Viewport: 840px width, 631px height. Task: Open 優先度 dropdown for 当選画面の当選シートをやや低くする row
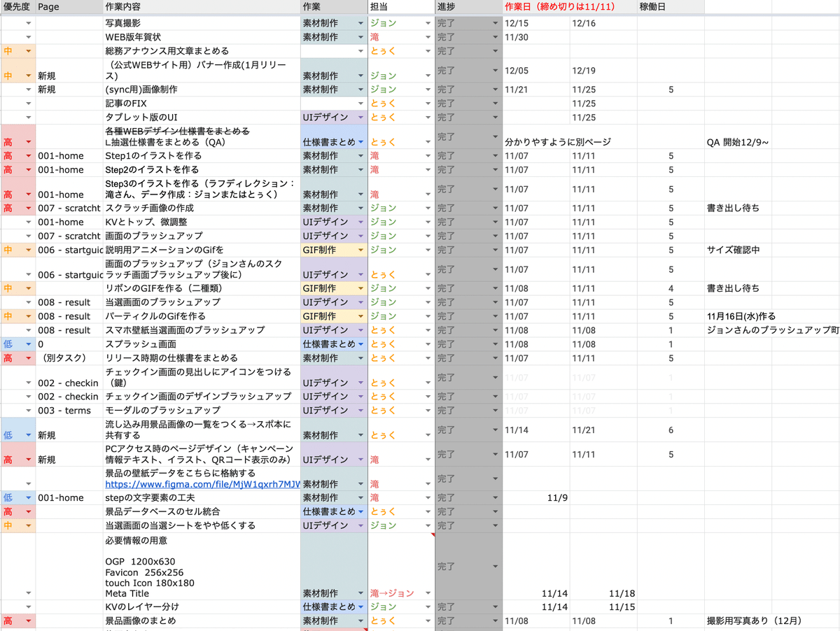(x=28, y=526)
